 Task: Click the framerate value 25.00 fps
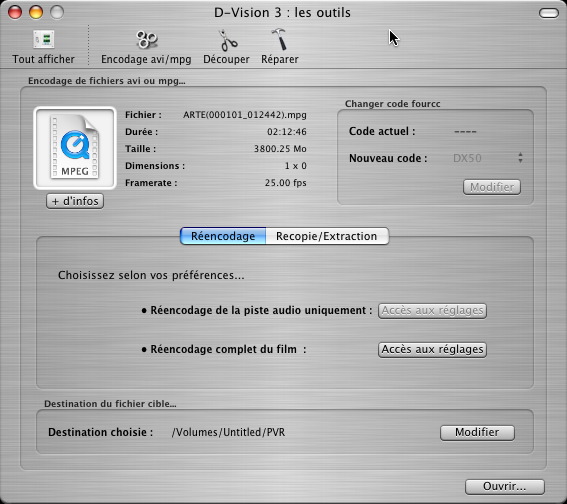pos(286,183)
